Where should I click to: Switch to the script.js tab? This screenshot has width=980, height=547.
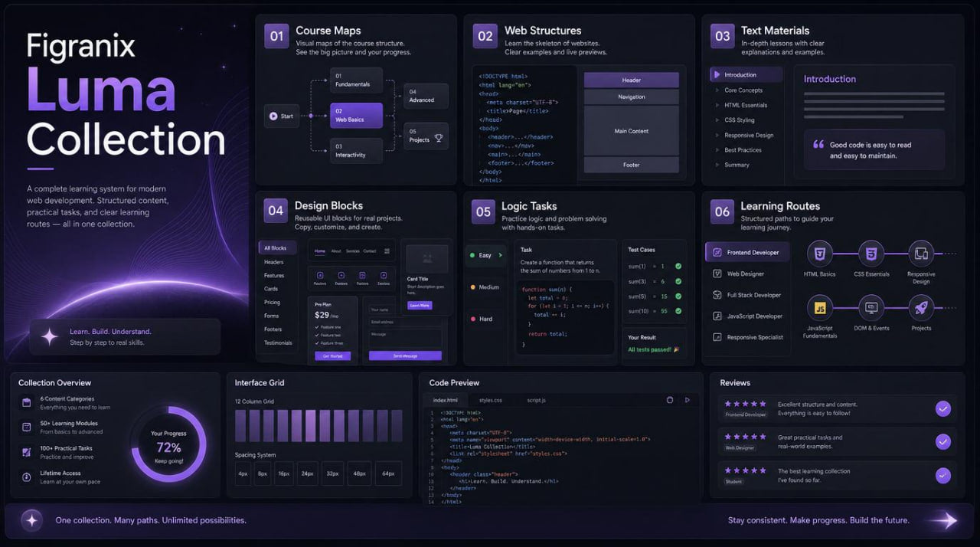(x=536, y=400)
